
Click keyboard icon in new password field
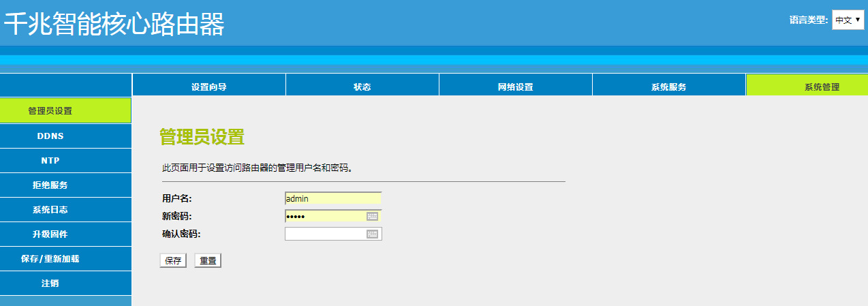pyautogui.click(x=372, y=216)
